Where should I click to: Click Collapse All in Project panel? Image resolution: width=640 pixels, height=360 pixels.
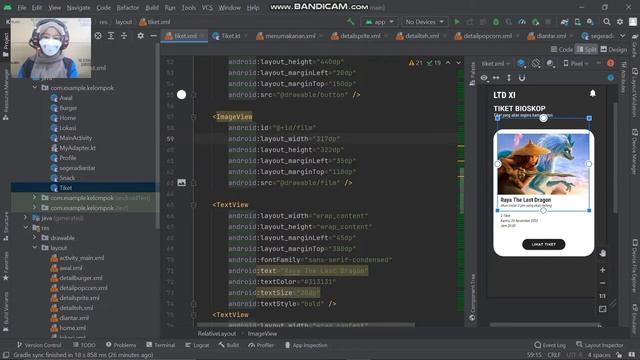tap(124, 36)
